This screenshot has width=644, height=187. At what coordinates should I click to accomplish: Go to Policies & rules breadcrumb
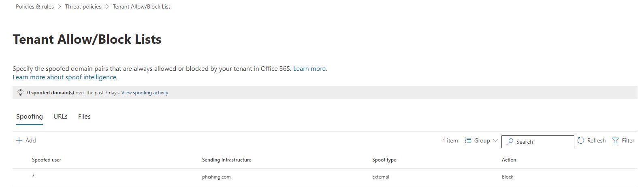pyautogui.click(x=35, y=6)
